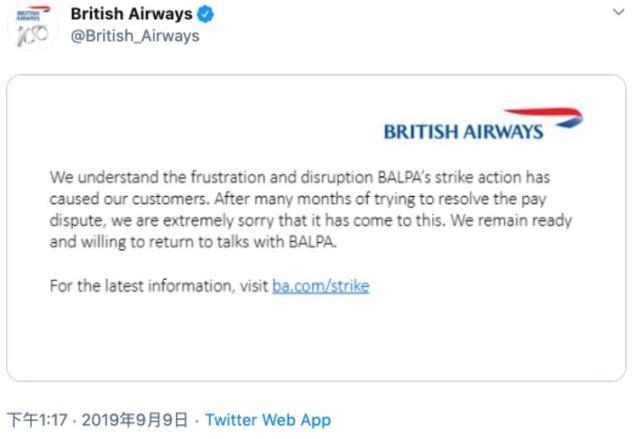Open the Twitter Web App source link

267,420
